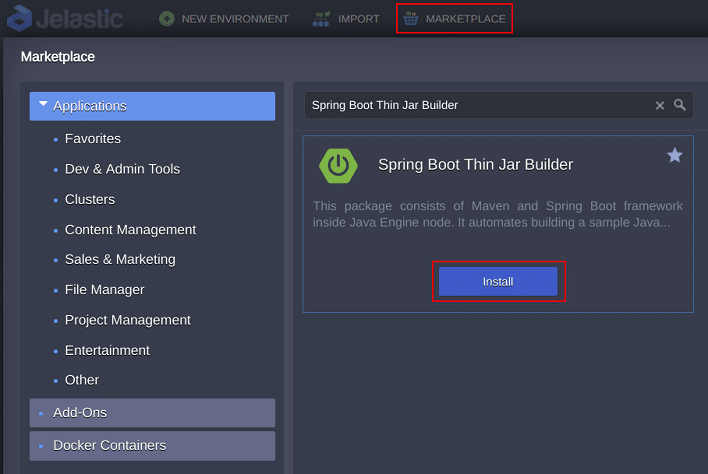Clear the search text with X
The image size is (708, 474).
660,105
